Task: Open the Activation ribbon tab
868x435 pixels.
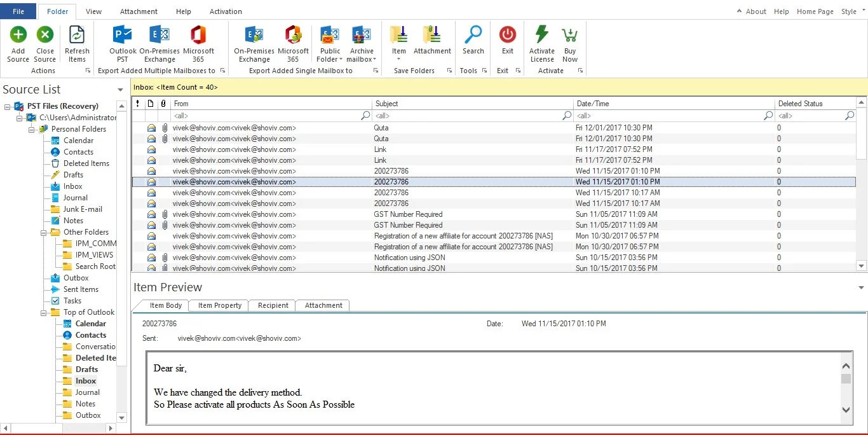Action: 226,11
